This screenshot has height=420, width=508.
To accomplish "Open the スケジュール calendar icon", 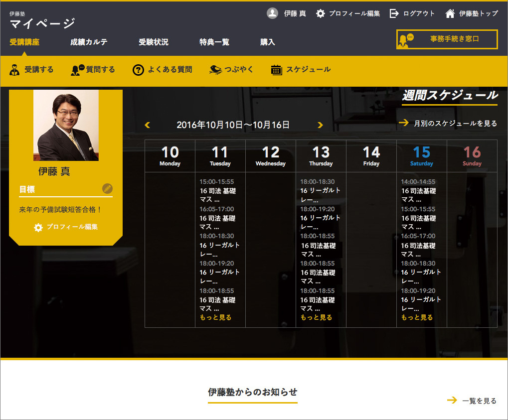I will pyautogui.click(x=276, y=70).
